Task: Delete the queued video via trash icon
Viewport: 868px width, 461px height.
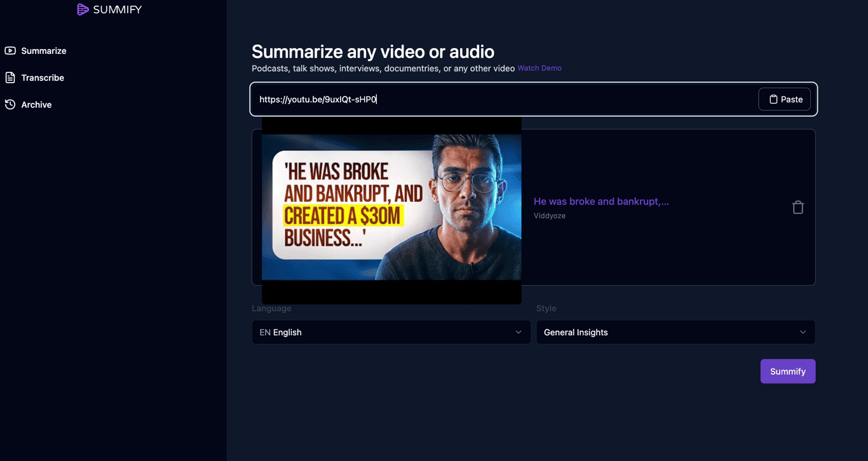Action: tap(798, 207)
